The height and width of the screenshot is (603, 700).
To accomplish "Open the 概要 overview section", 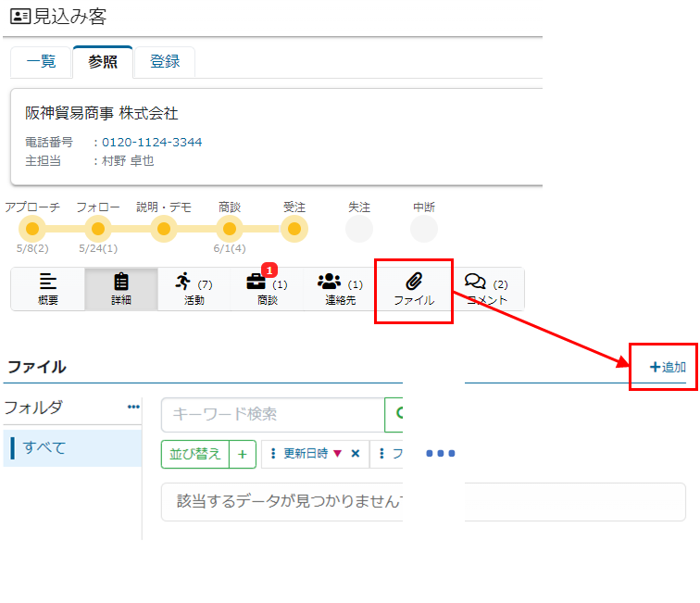I will pos(47,289).
